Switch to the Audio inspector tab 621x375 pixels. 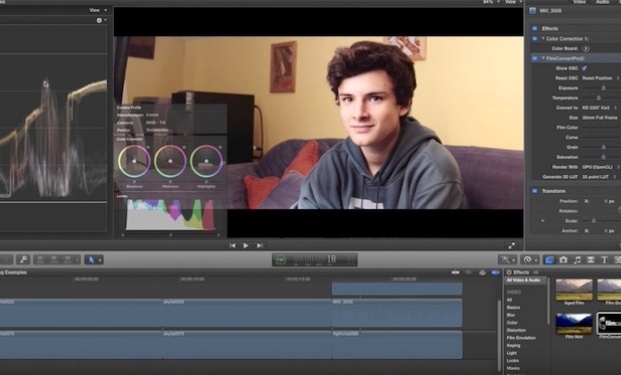(602, 2)
